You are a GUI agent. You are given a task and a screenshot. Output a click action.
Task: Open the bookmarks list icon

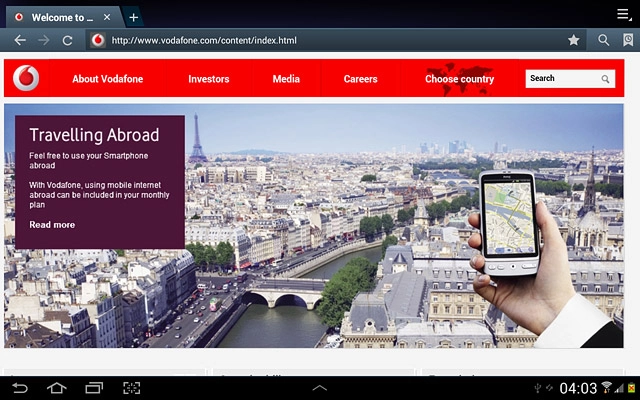tap(627, 40)
